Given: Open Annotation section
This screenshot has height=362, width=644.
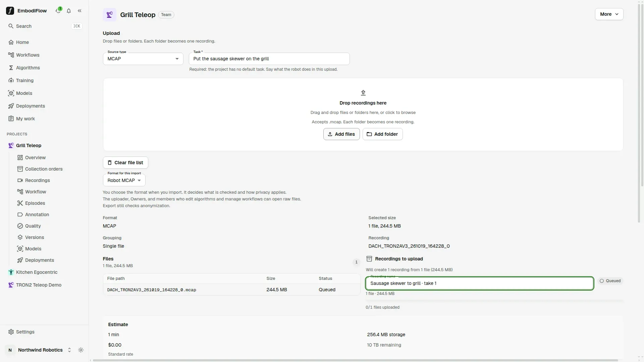Looking at the screenshot, I should (49, 215).
